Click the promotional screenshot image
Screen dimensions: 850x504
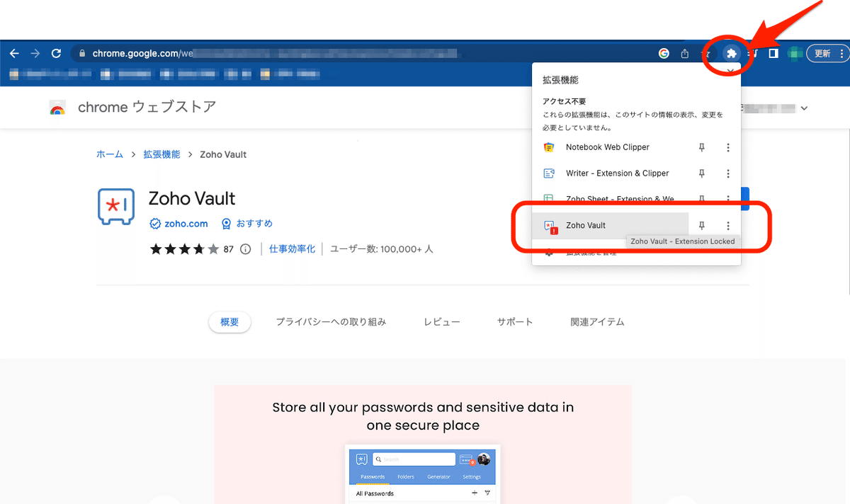(x=423, y=445)
